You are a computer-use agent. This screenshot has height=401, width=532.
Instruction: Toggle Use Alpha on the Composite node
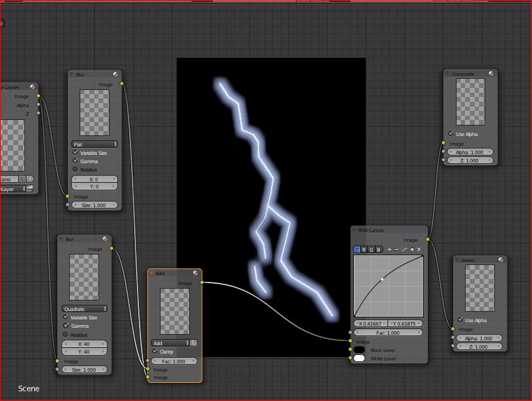coord(451,134)
